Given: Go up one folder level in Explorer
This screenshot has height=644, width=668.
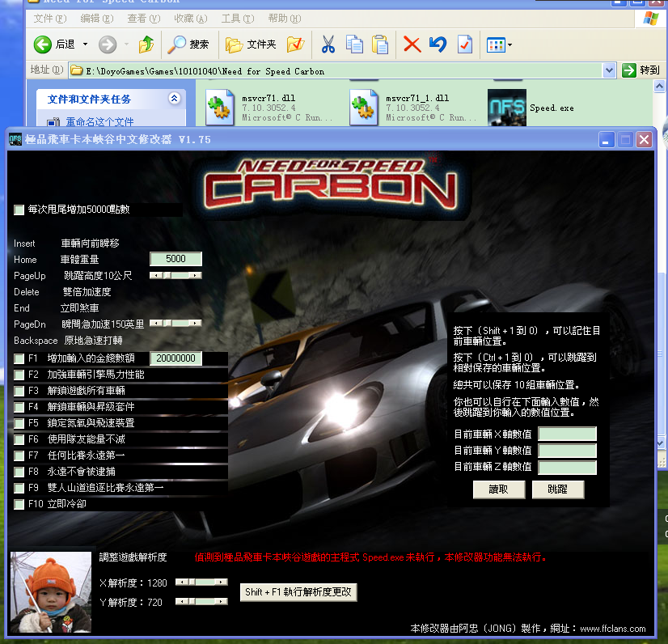Looking at the screenshot, I should 146,44.
